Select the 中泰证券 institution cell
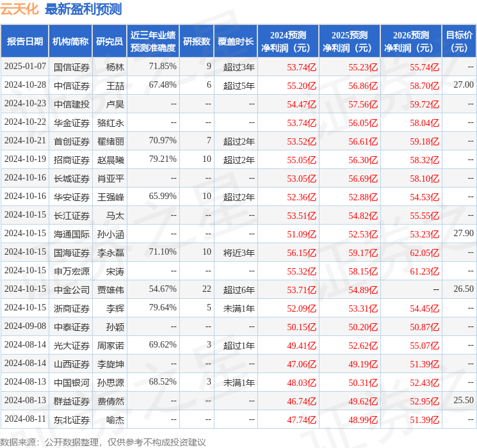This screenshot has height=448, width=477. tap(72, 327)
